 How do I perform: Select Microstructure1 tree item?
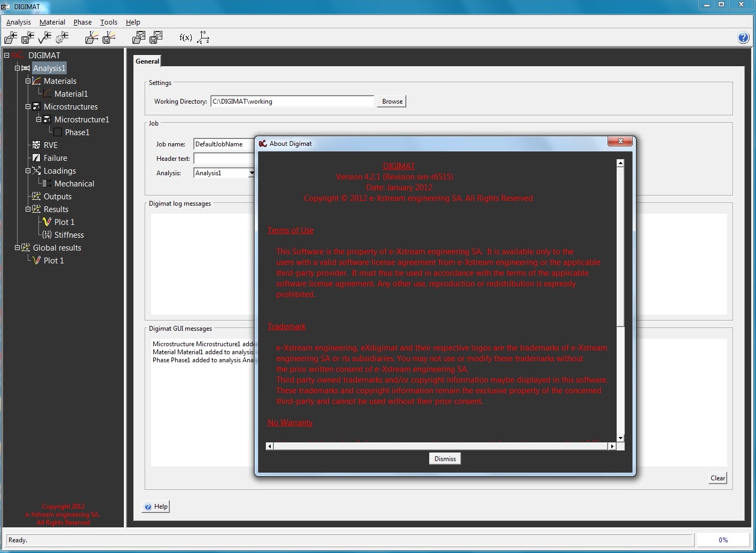click(x=82, y=120)
